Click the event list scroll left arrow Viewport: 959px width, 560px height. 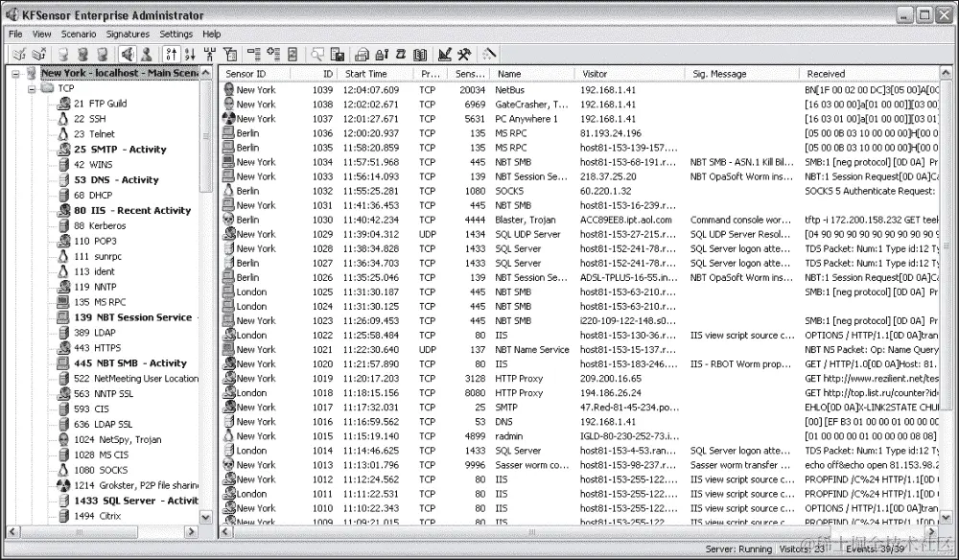coord(225,532)
